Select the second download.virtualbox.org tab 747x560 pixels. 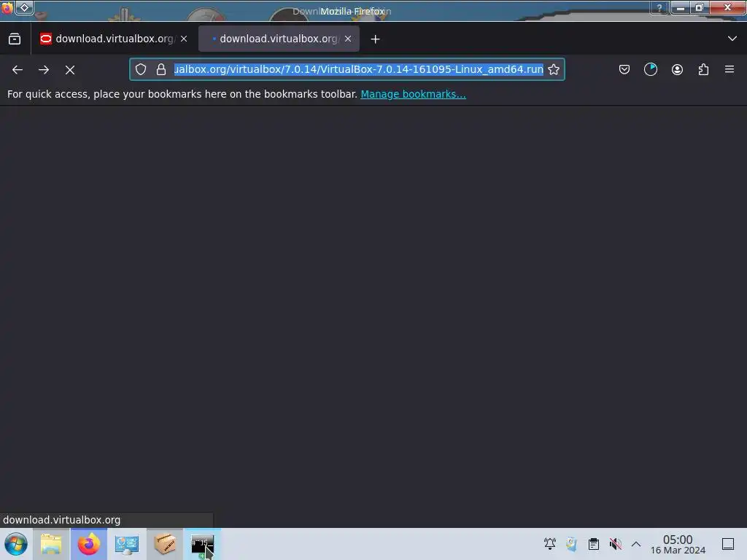[279, 39]
